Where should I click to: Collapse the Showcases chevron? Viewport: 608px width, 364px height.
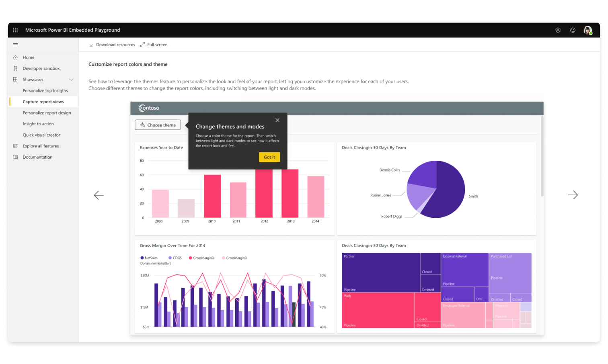(x=71, y=80)
